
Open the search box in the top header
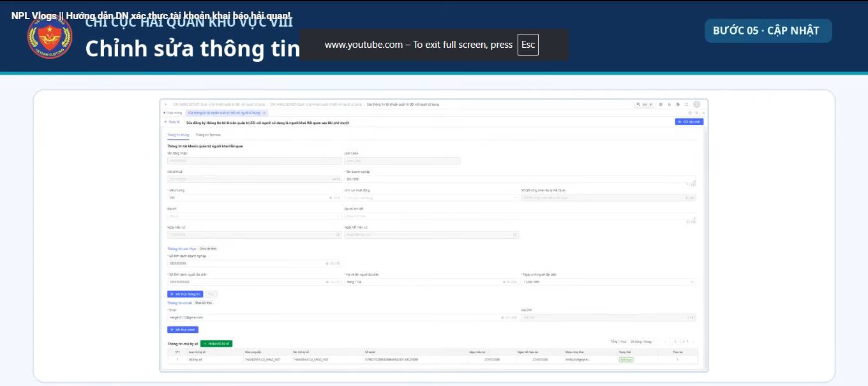point(645,105)
